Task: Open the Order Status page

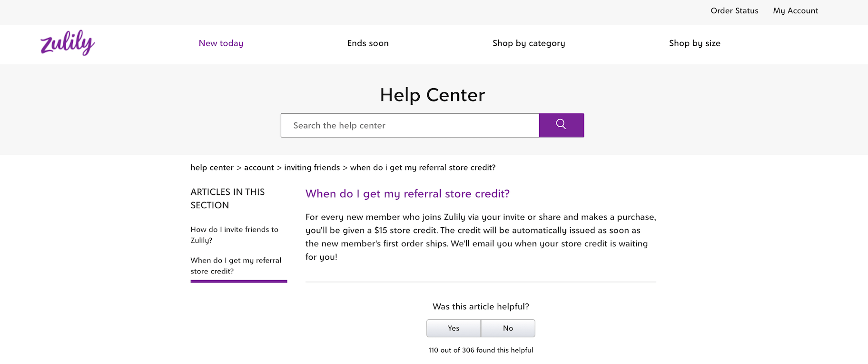Action: pyautogui.click(x=734, y=10)
